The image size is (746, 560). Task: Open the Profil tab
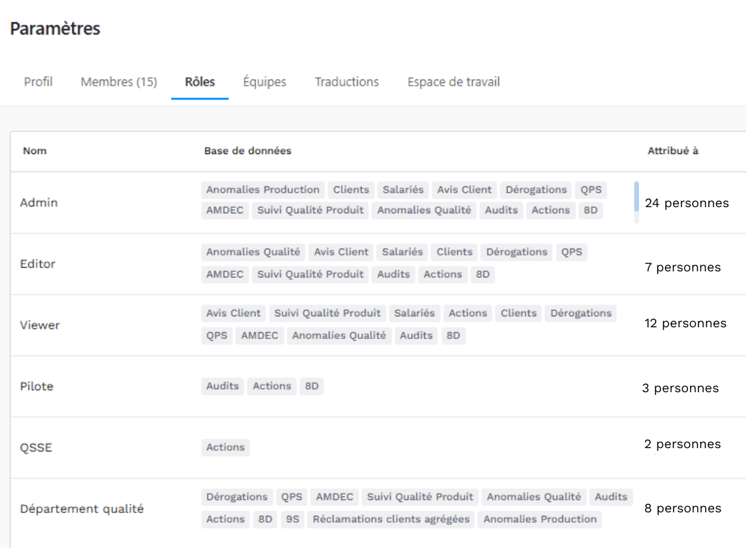[38, 82]
